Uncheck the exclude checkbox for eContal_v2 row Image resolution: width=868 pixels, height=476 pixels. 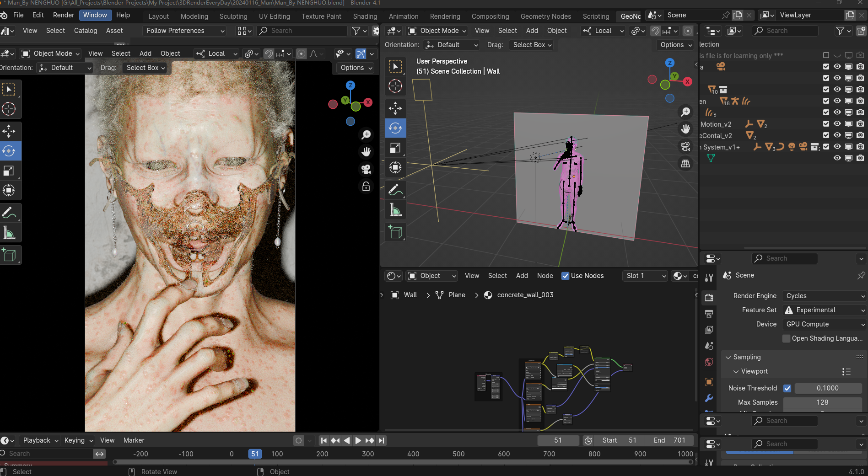click(x=826, y=135)
